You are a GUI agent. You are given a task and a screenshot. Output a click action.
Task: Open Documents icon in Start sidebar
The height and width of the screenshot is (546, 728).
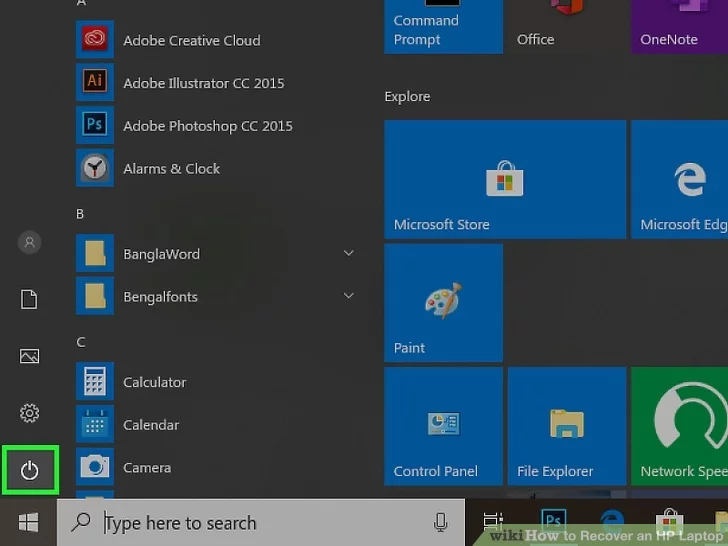point(29,299)
